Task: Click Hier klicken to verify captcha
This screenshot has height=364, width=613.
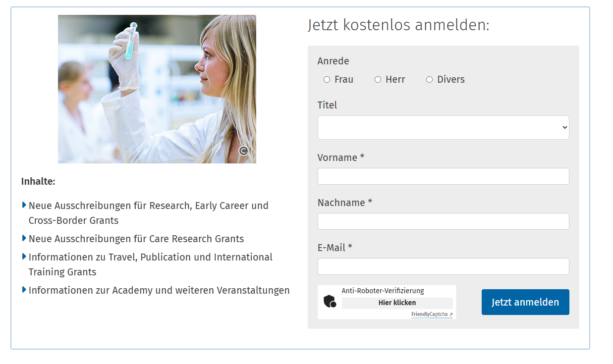Action: (x=397, y=303)
